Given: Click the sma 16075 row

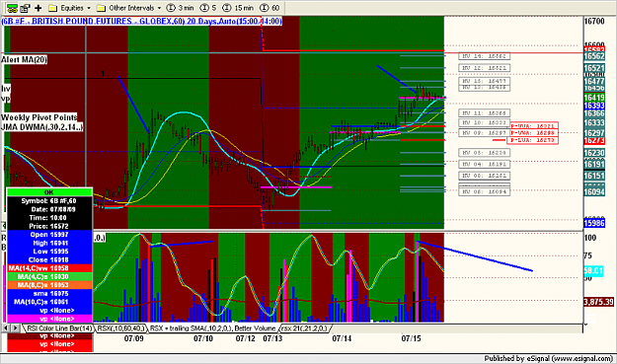Looking at the screenshot, I should point(49,294).
